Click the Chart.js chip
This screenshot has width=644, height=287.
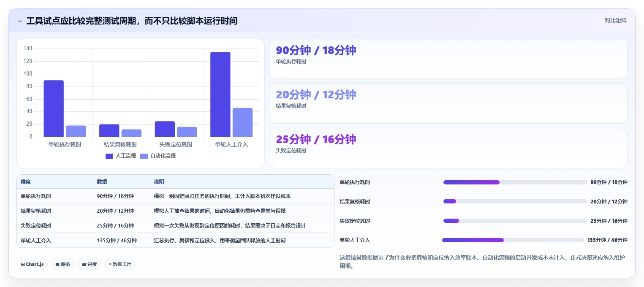pyautogui.click(x=32, y=264)
